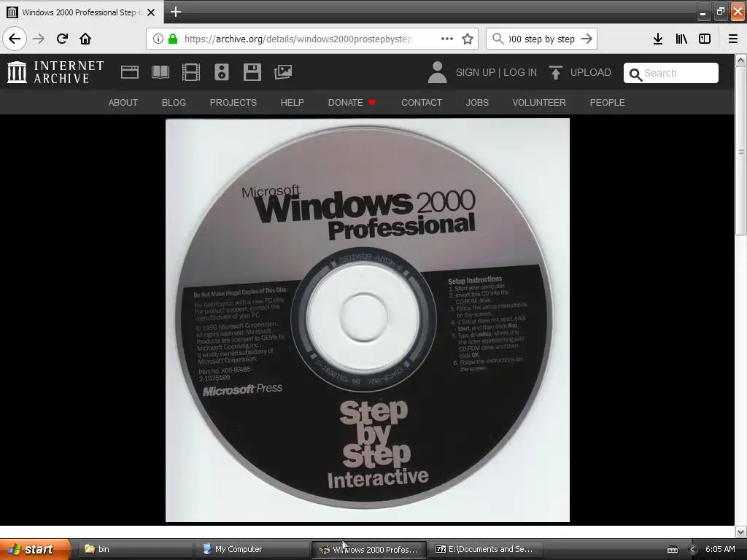Open the CONTACT menu item
Screen dimensions: 747x560
[x=422, y=102]
